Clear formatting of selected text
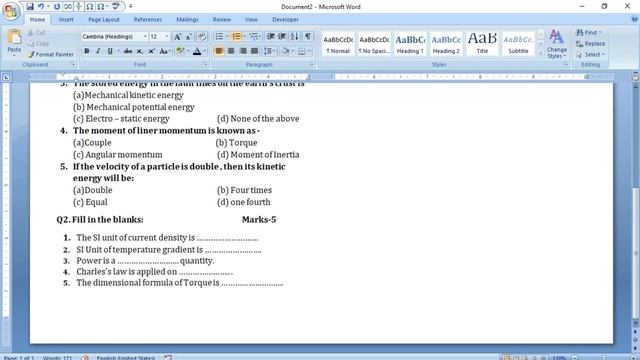This screenshot has height=360, width=640. click(202, 37)
